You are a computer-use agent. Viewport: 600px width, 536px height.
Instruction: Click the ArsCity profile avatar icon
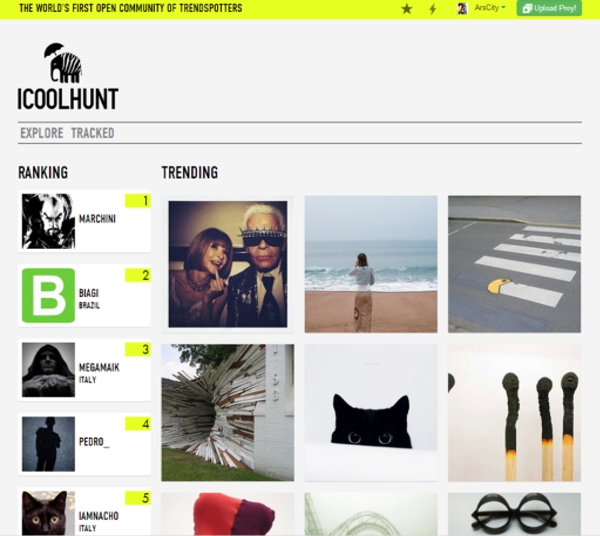tap(462, 8)
